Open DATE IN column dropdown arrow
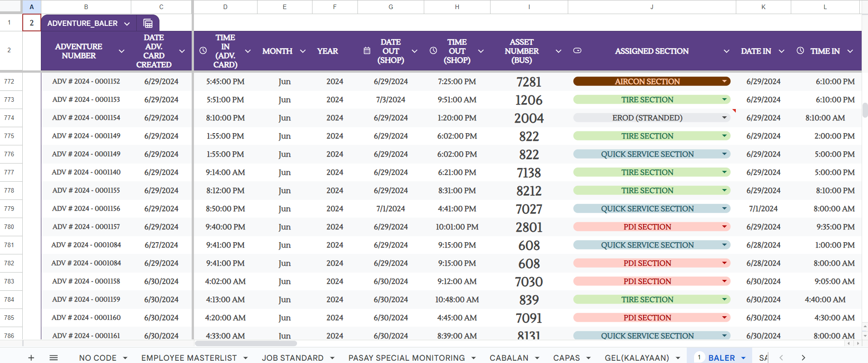The height and width of the screenshot is (363, 868). pos(781,51)
